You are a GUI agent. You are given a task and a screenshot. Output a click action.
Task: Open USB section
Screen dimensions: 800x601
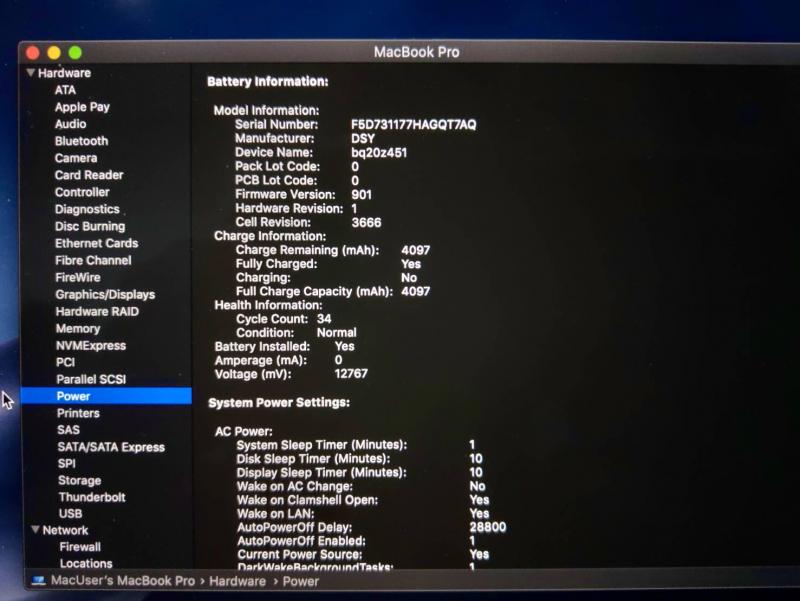point(70,513)
